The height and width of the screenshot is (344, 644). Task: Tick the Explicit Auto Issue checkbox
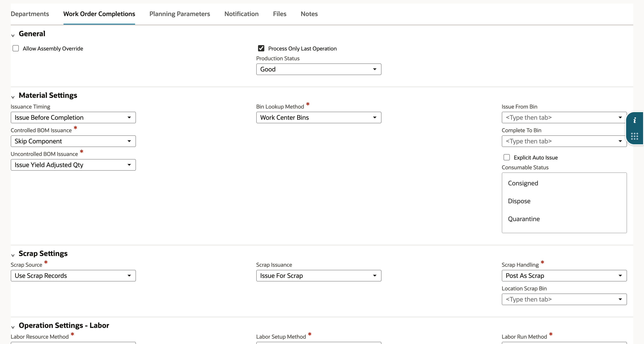[x=506, y=157]
